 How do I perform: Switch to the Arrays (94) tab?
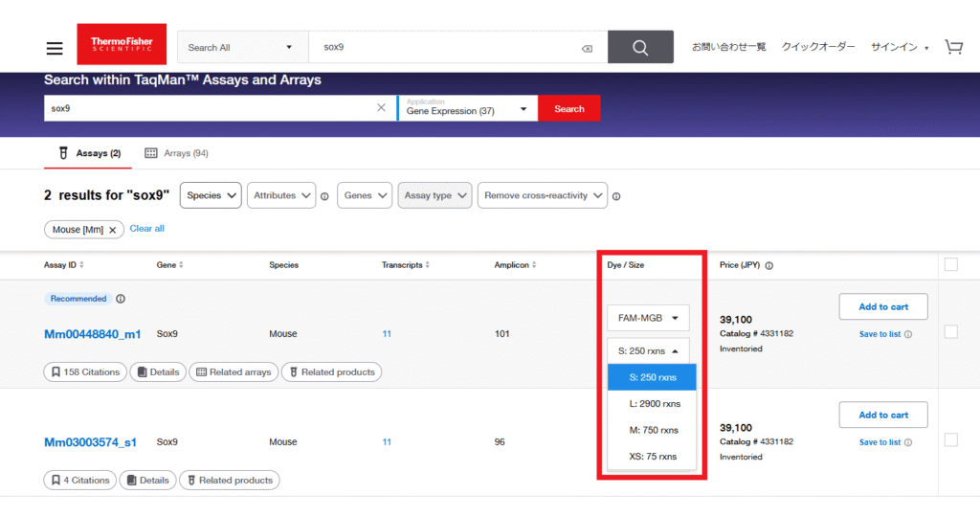pos(177,153)
